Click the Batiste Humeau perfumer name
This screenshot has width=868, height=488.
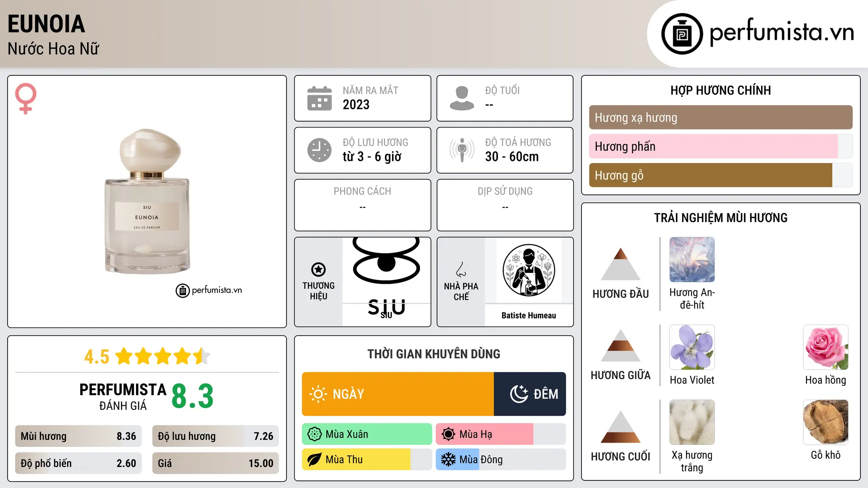coord(529,316)
